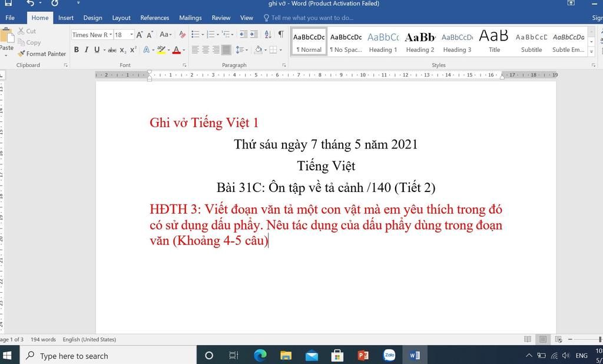Click the Shading paint bucket icon
Image resolution: width=603 pixels, height=364 pixels.
pyautogui.click(x=259, y=49)
